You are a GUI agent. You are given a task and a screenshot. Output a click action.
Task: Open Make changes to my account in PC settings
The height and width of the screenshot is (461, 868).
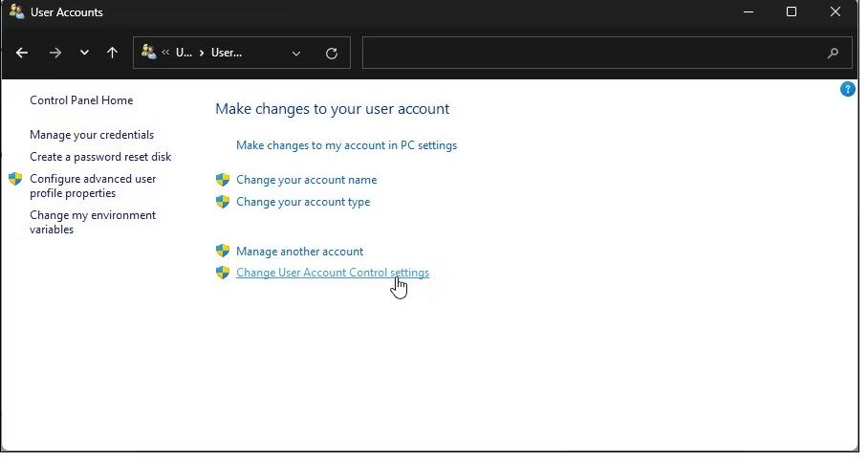(346, 145)
